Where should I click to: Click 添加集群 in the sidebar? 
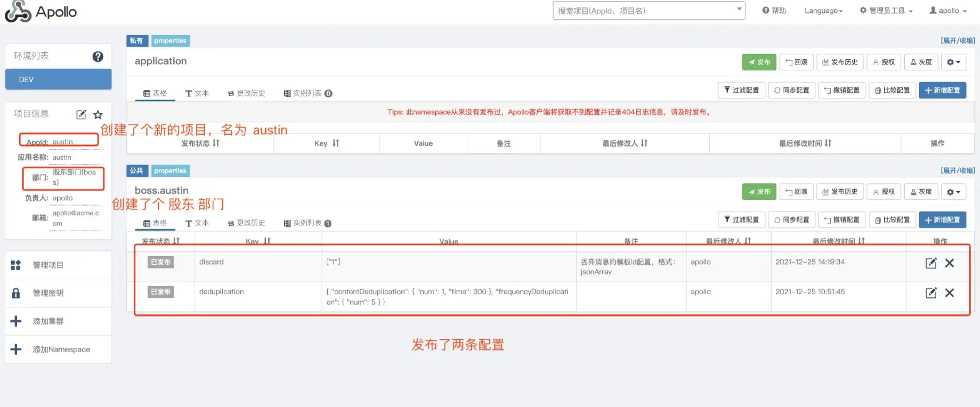(x=59, y=321)
